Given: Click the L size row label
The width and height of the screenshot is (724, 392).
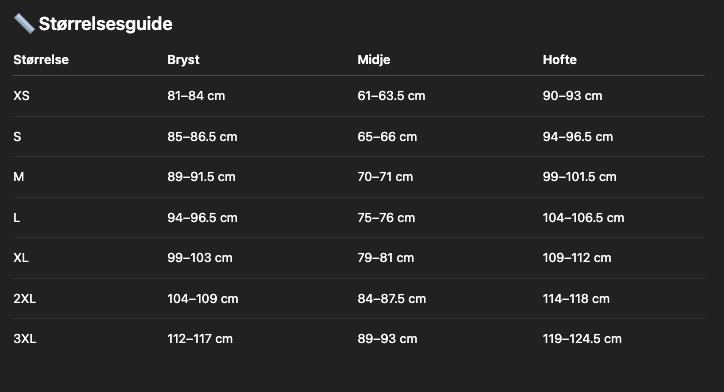Looking at the screenshot, I should click(x=17, y=217).
